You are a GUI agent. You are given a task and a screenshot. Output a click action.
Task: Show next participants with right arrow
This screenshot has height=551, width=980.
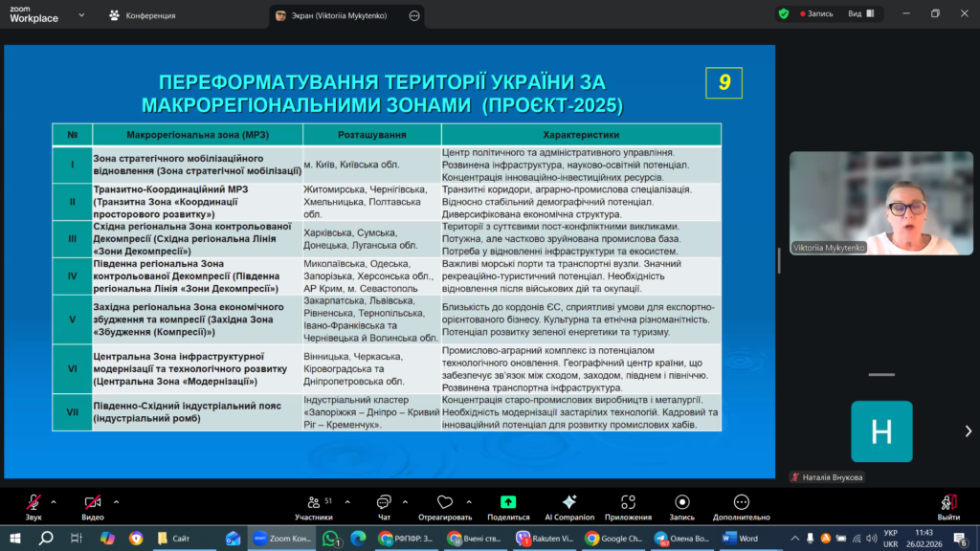(x=968, y=431)
